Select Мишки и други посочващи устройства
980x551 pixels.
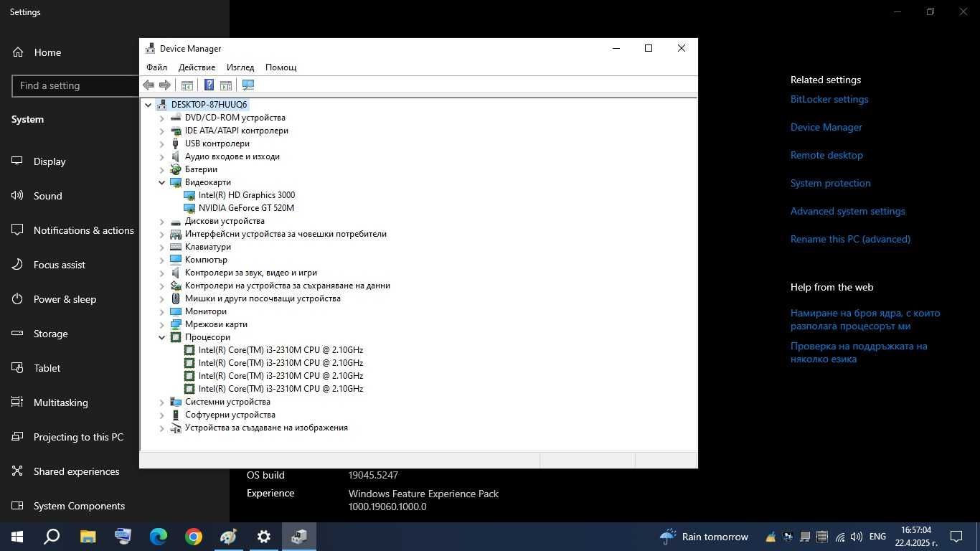[263, 298]
